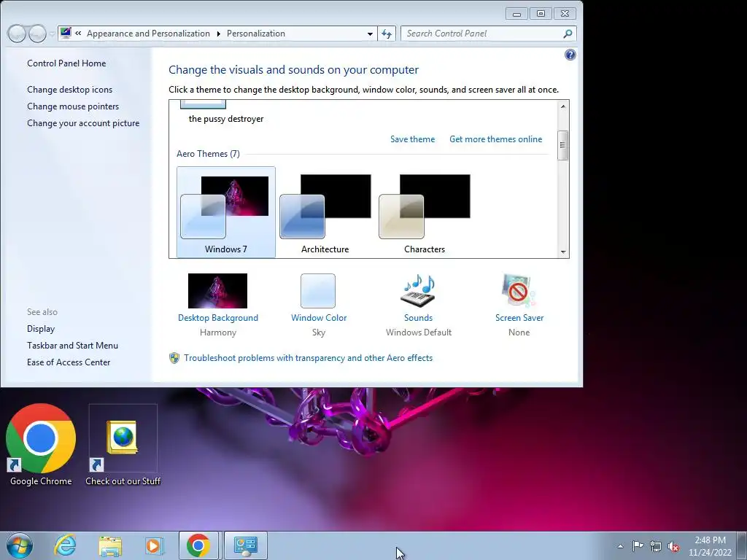Open the Windows Start menu
The height and width of the screenshot is (560, 747).
point(20,545)
